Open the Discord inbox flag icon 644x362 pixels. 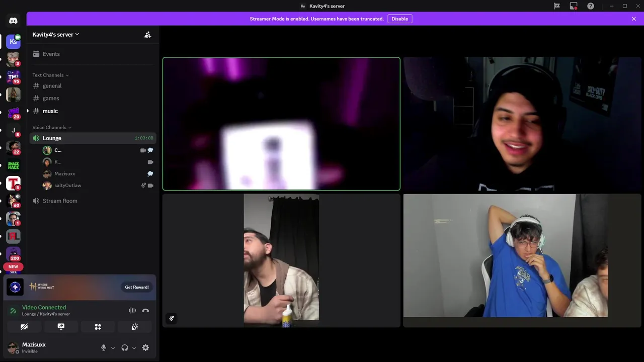coord(557,6)
